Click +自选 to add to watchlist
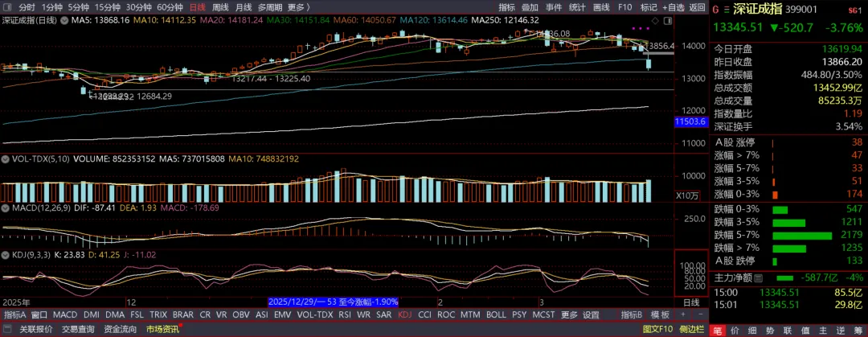This screenshot has height=337, width=868. [x=674, y=8]
